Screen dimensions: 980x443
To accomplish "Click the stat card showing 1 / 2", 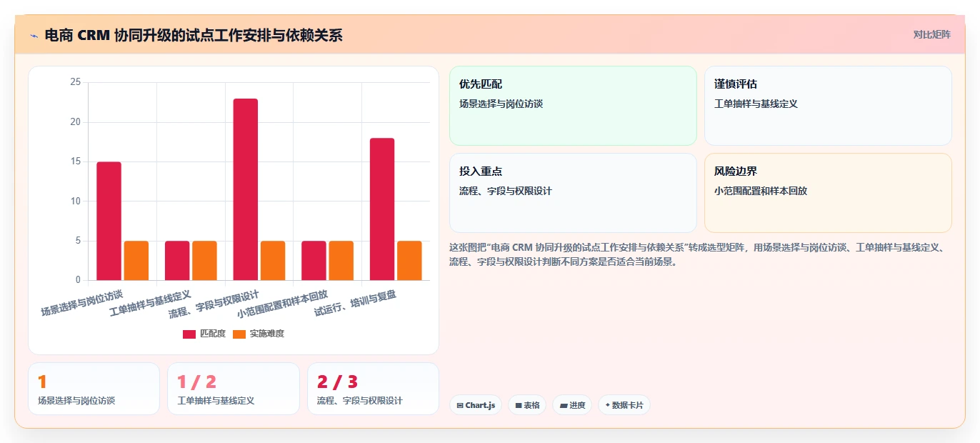I will pyautogui.click(x=234, y=389).
